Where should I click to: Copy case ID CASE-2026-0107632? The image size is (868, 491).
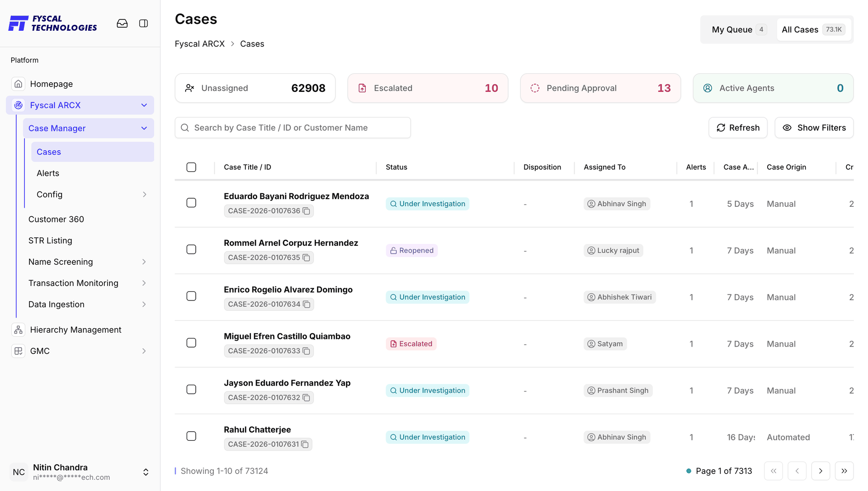point(307,397)
